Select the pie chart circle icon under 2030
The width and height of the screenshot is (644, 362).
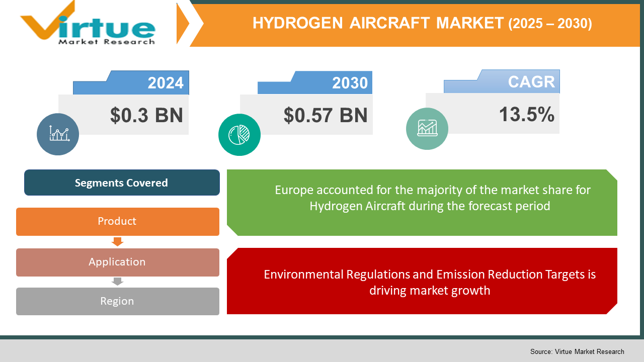coord(239,135)
